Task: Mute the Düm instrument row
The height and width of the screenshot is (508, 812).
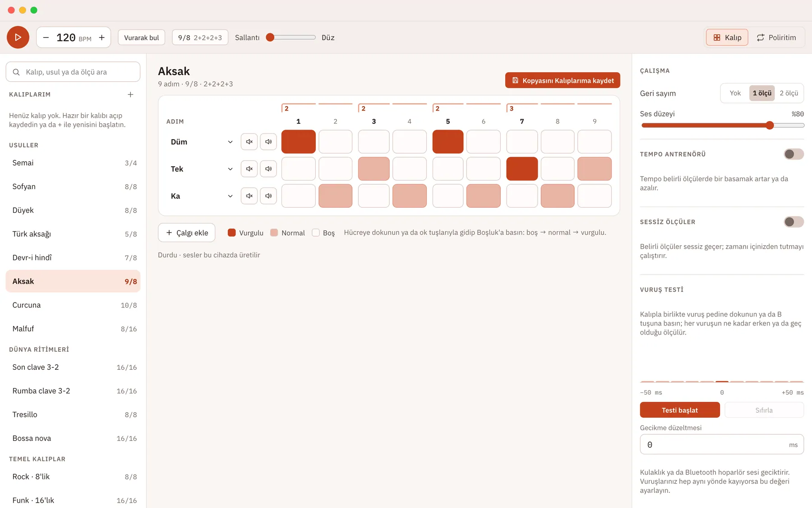Action: (x=249, y=142)
